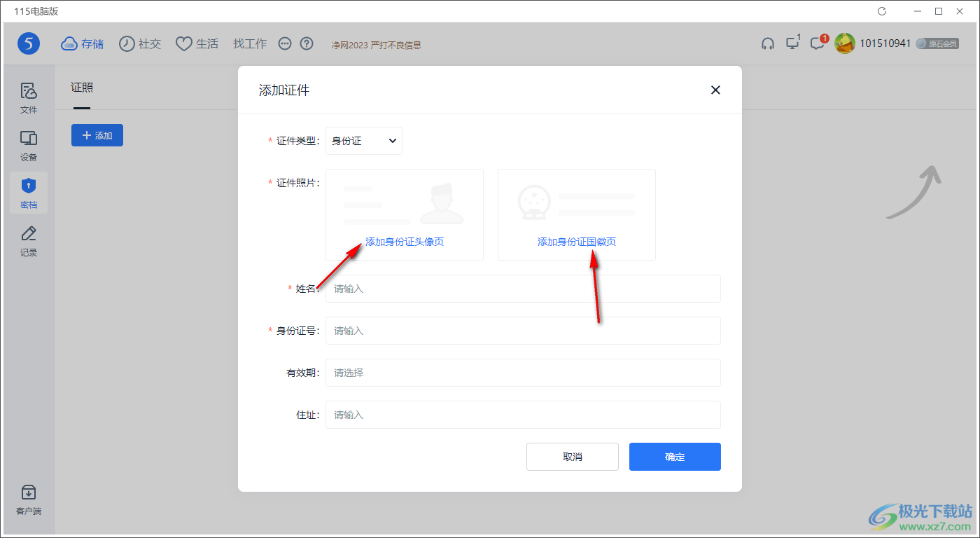Close the 添加证件 dialog
Image resolution: width=980 pixels, height=538 pixels.
coord(715,90)
